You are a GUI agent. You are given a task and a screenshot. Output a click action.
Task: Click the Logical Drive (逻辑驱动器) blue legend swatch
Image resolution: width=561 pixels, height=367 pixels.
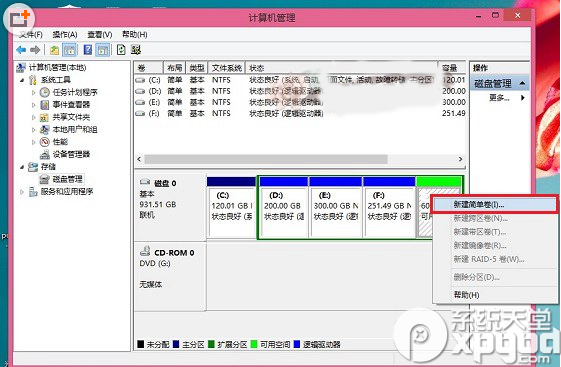(297, 344)
